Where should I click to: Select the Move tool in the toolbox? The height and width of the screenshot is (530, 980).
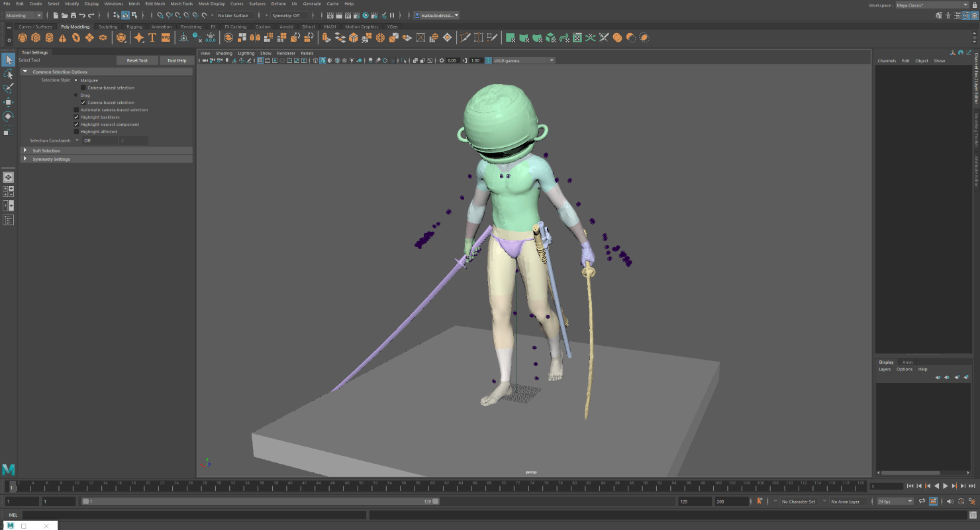click(9, 102)
